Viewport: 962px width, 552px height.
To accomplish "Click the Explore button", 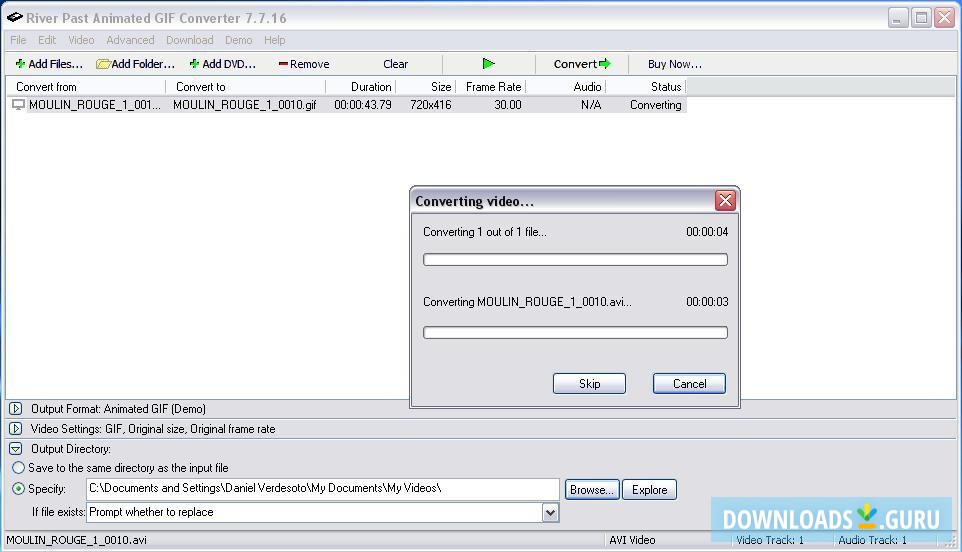I will [649, 489].
